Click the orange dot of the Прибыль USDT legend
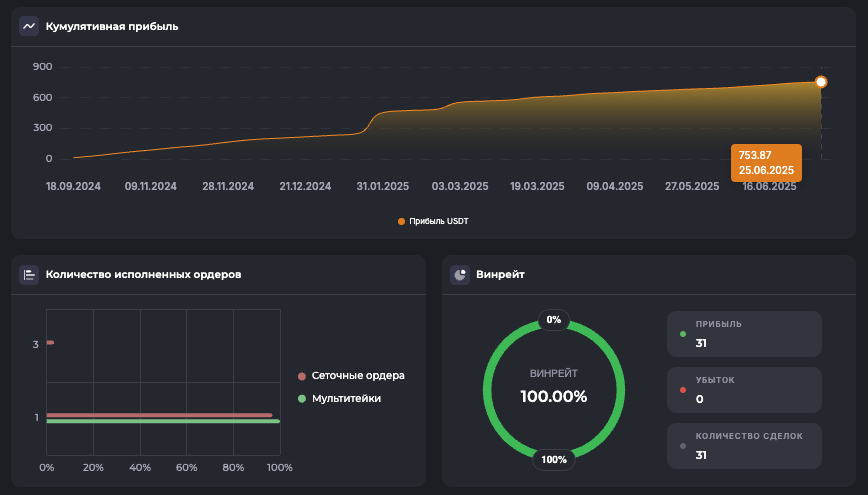Image resolution: width=868 pixels, height=495 pixels. click(x=402, y=221)
